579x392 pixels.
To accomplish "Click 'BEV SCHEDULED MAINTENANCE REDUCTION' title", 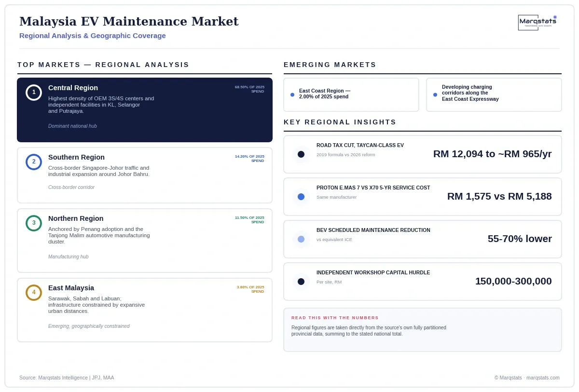I will click(x=373, y=230).
